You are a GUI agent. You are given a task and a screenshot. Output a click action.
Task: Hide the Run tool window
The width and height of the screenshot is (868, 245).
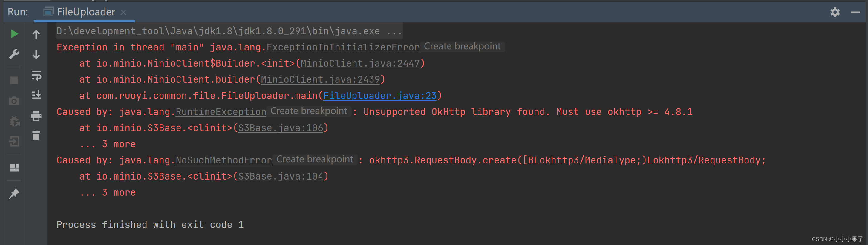click(855, 13)
